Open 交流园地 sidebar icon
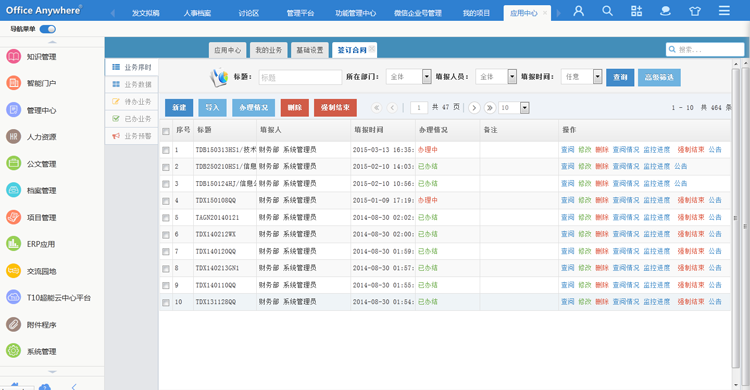 pyautogui.click(x=13, y=271)
